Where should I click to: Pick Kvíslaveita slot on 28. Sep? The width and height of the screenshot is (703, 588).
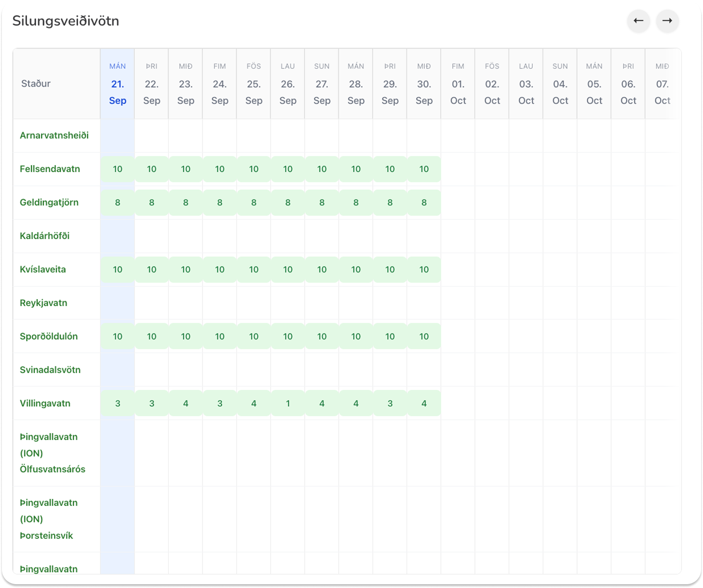(x=356, y=270)
